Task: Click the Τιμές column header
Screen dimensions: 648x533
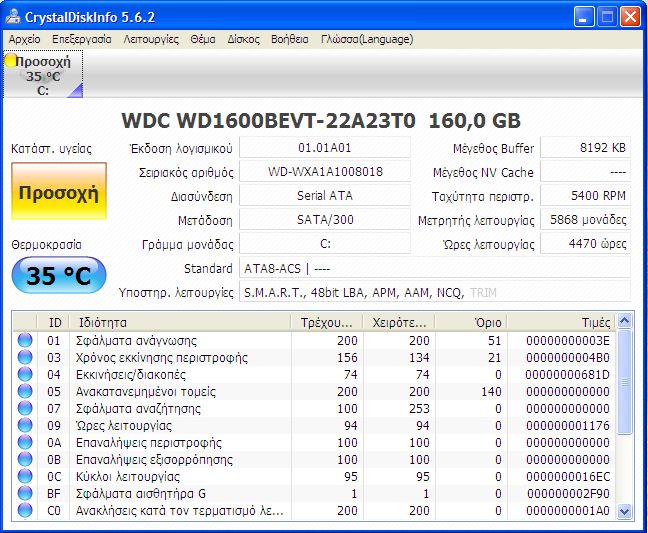Action: 562,322
